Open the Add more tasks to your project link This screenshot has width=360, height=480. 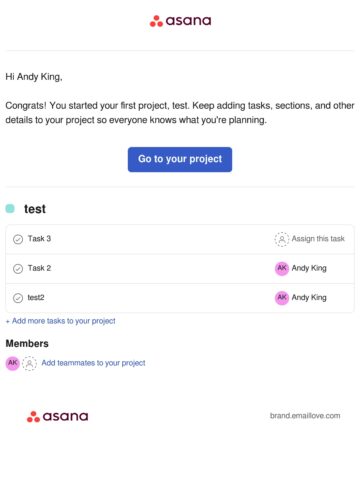click(61, 321)
